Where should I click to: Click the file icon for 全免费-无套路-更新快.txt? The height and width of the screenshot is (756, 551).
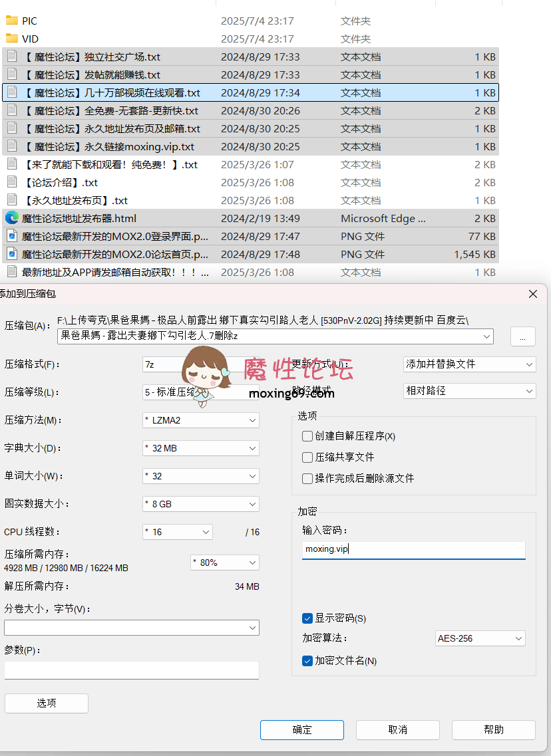12,110
